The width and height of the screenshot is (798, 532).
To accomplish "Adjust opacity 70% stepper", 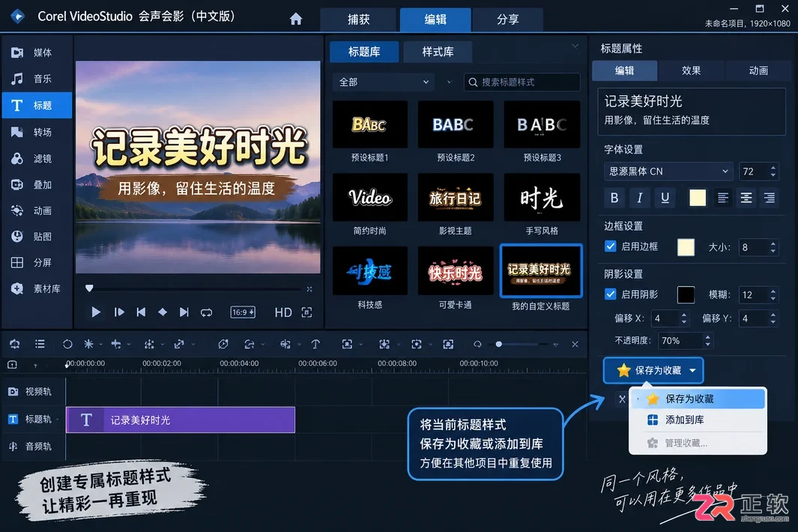I will coord(707,341).
